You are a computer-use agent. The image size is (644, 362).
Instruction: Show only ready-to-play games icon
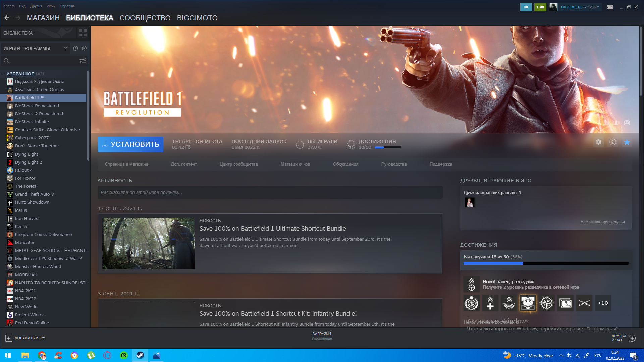pyautogui.click(x=84, y=48)
